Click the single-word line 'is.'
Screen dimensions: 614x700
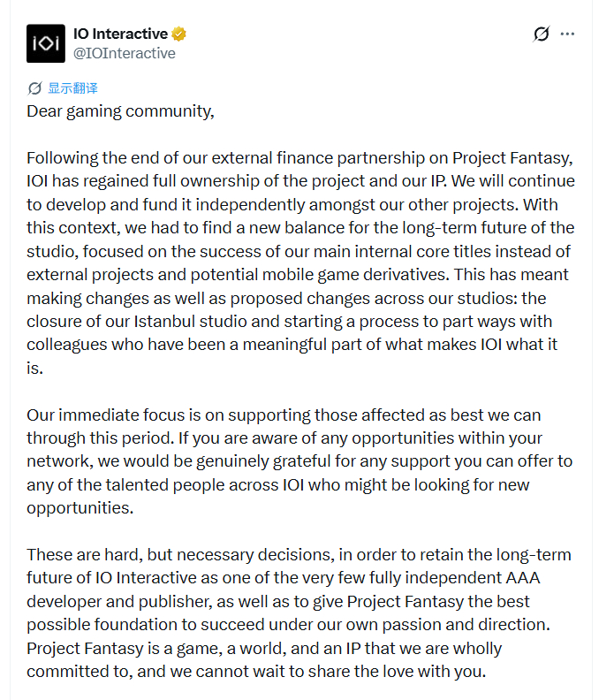coord(34,369)
